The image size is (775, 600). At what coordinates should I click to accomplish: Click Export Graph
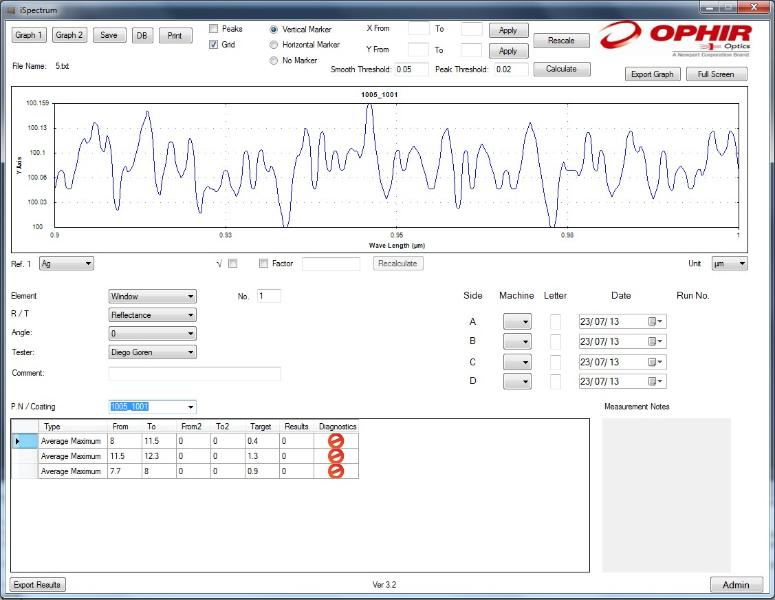coord(652,74)
